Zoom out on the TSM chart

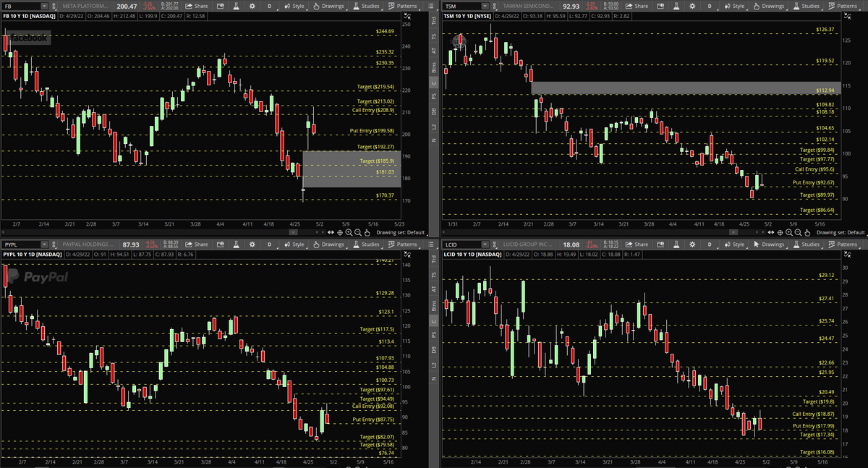(799, 233)
